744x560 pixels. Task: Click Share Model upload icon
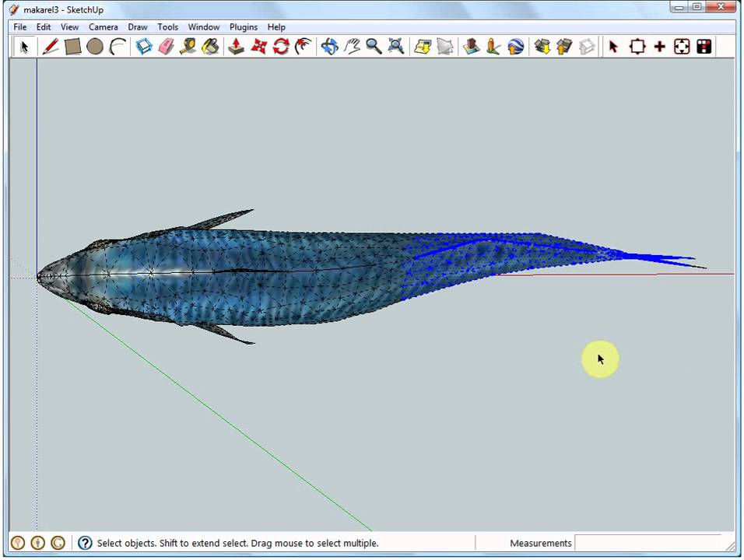pos(564,47)
